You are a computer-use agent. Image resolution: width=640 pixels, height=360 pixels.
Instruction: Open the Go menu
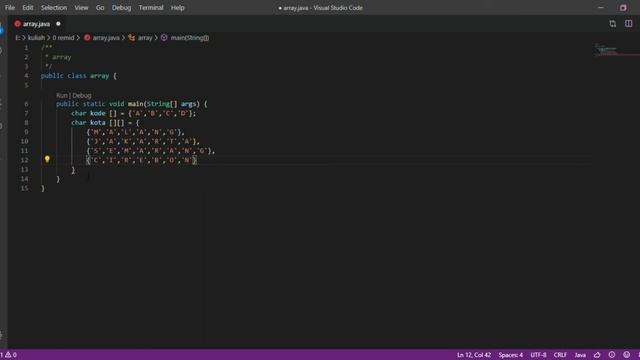coord(100,8)
